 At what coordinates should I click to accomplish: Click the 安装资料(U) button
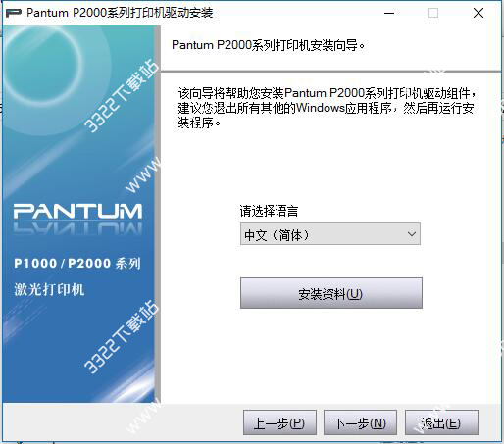point(331,293)
